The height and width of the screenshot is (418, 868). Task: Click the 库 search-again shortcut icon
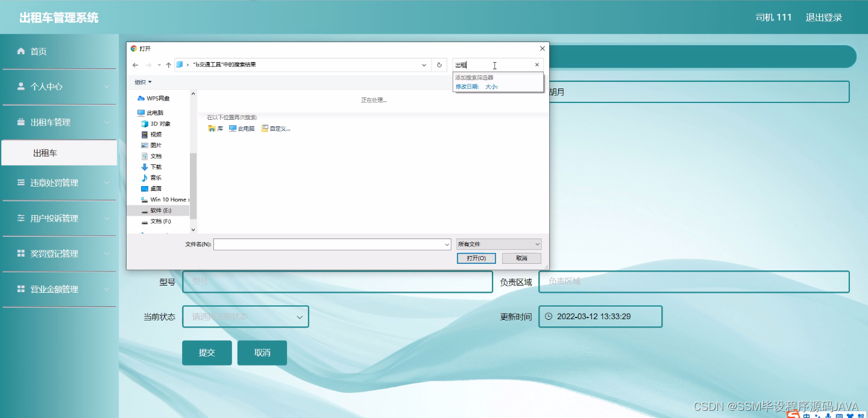click(x=211, y=128)
